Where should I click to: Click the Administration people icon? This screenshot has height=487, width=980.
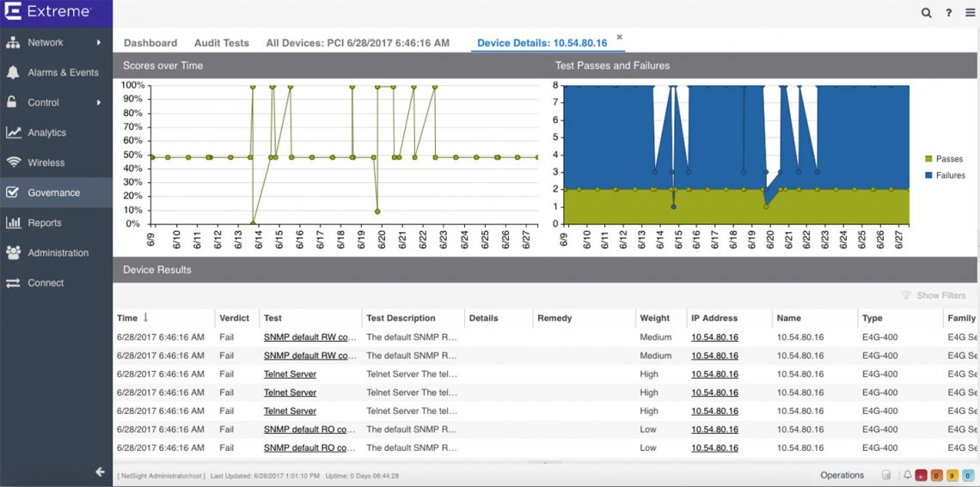point(13,253)
